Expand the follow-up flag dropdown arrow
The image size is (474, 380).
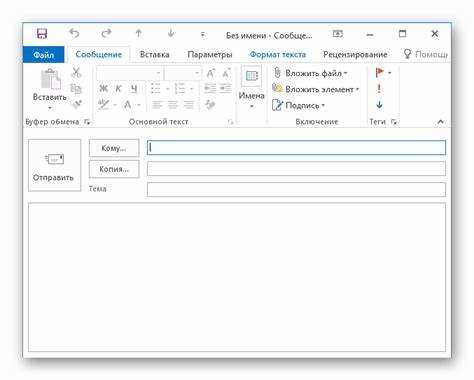coord(390,73)
